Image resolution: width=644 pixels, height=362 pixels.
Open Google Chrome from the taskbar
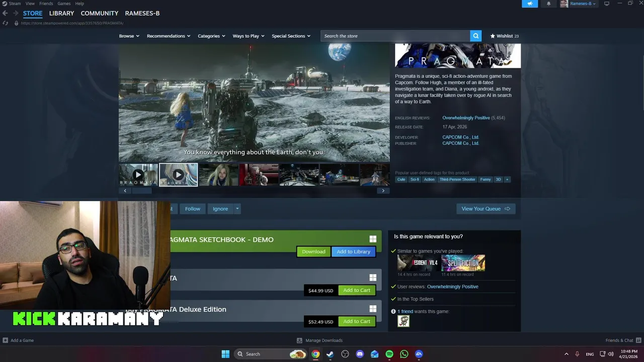point(315,354)
